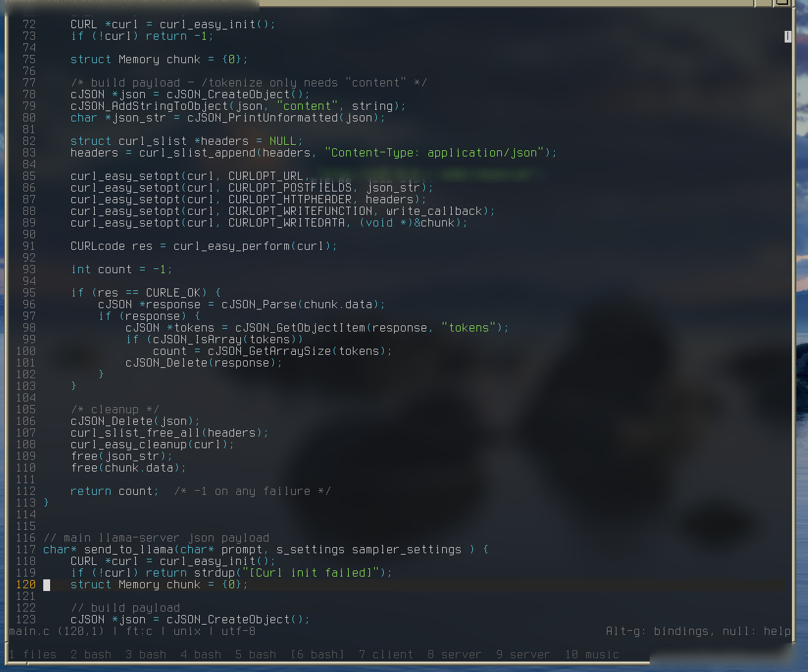
Task: Click 'cJSON_CreateObject()' on line 78
Action: (x=235, y=94)
